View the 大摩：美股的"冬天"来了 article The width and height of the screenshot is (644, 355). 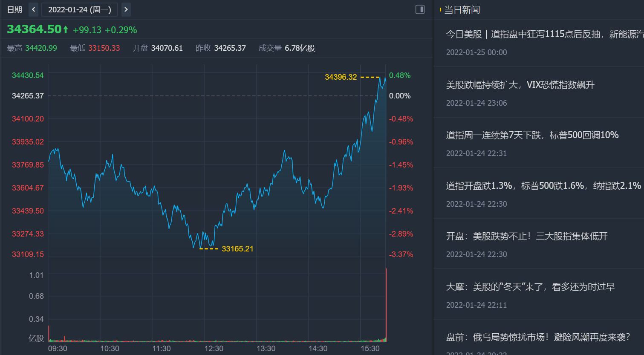coord(530,287)
